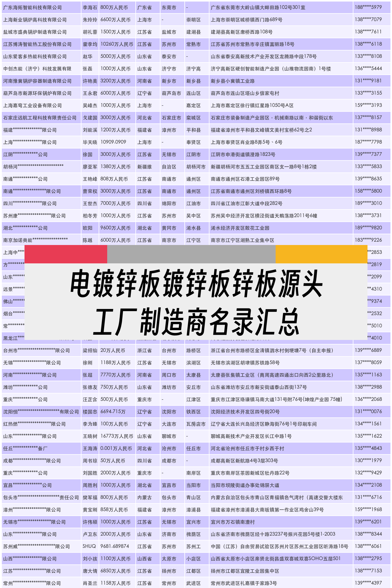Screen dimensions: 392x588
Task: Click phone number 135****1163
Action: pos(368,375)
